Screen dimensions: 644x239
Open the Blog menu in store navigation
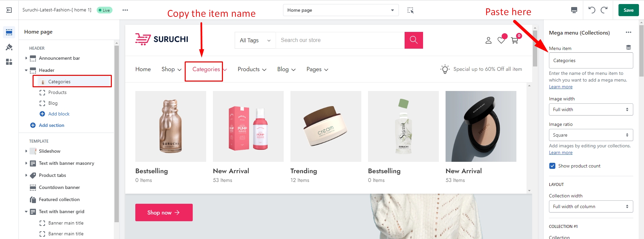286,69
